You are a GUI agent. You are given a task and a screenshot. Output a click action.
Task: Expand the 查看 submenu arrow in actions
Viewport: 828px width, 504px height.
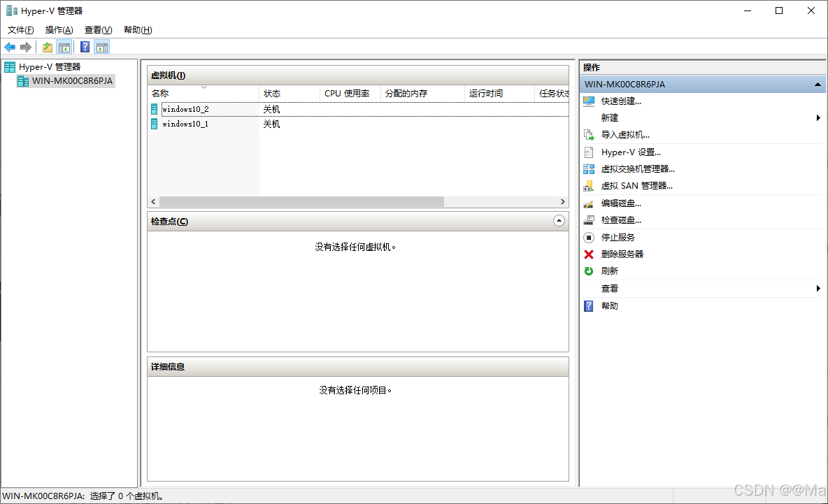pos(818,289)
